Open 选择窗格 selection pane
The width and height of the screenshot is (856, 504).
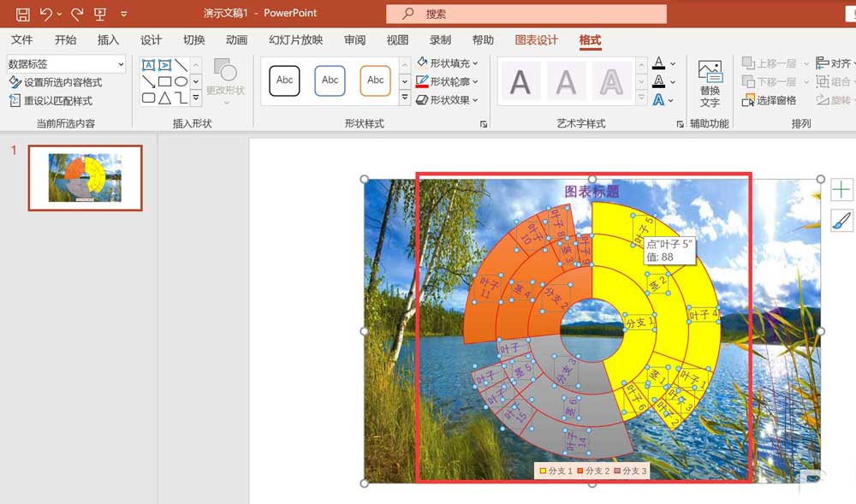click(770, 100)
